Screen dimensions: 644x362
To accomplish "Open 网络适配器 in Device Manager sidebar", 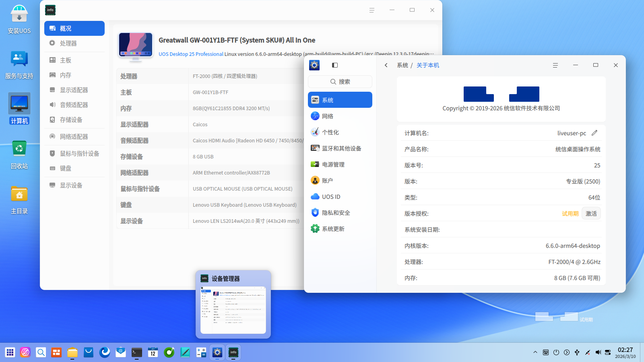I will coord(74,137).
